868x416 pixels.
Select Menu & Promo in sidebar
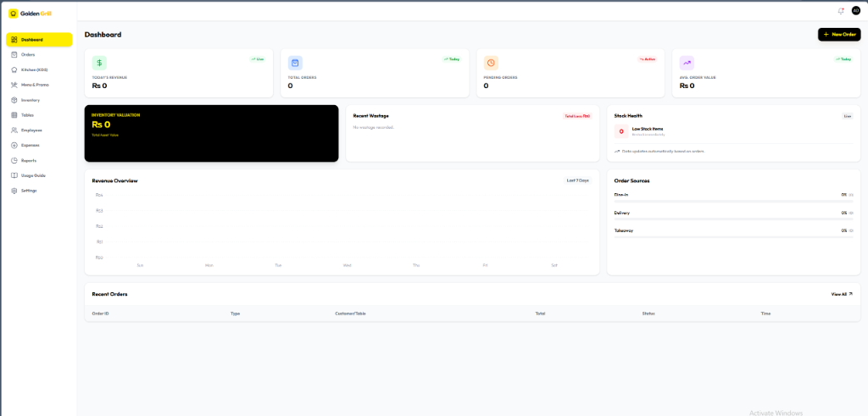coord(35,85)
